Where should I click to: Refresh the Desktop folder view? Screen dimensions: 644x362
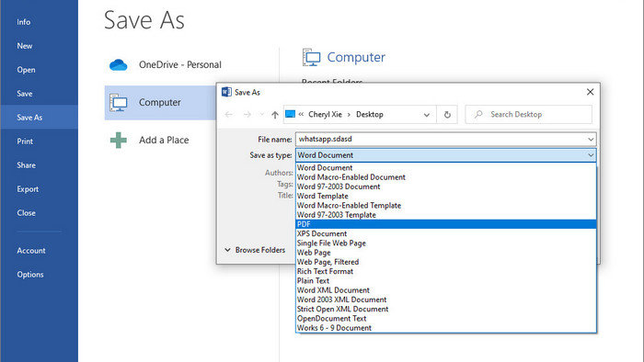[x=447, y=115]
